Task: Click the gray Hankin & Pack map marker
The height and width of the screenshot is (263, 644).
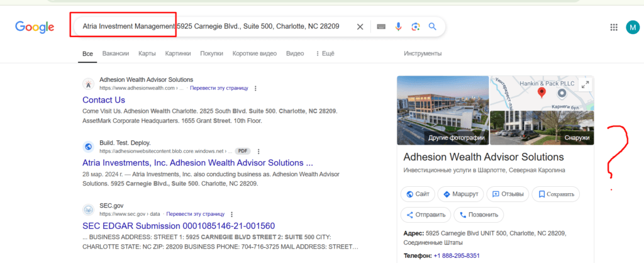Action: tap(562, 94)
